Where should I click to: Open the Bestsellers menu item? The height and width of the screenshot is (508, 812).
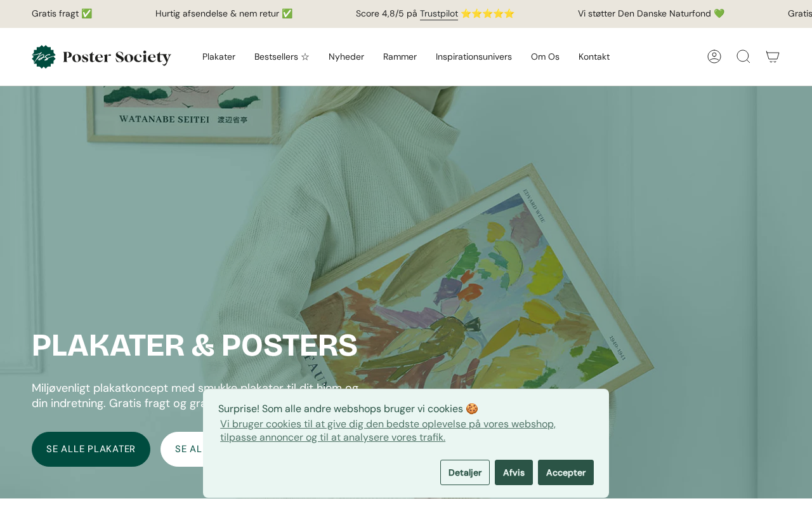[x=282, y=57]
